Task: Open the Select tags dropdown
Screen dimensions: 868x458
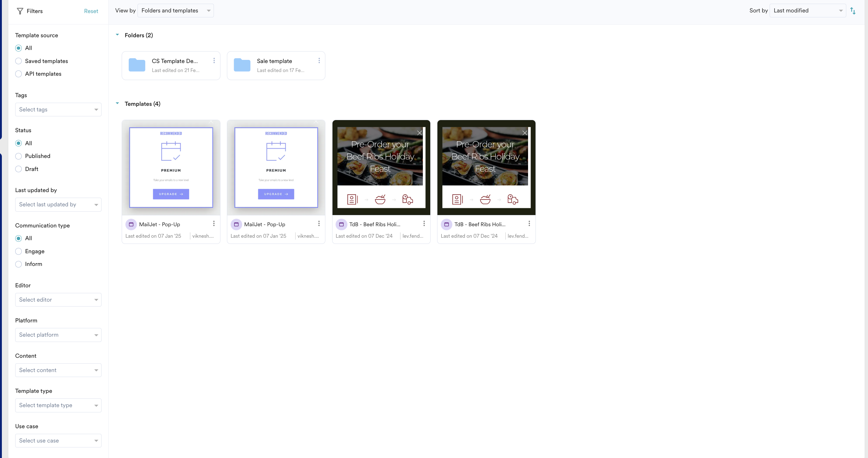Action: [x=58, y=110]
